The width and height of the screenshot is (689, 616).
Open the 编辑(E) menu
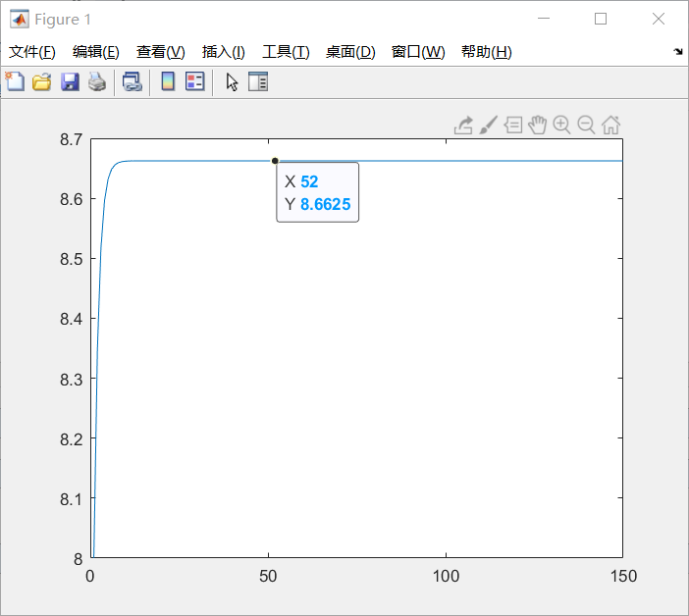96,52
